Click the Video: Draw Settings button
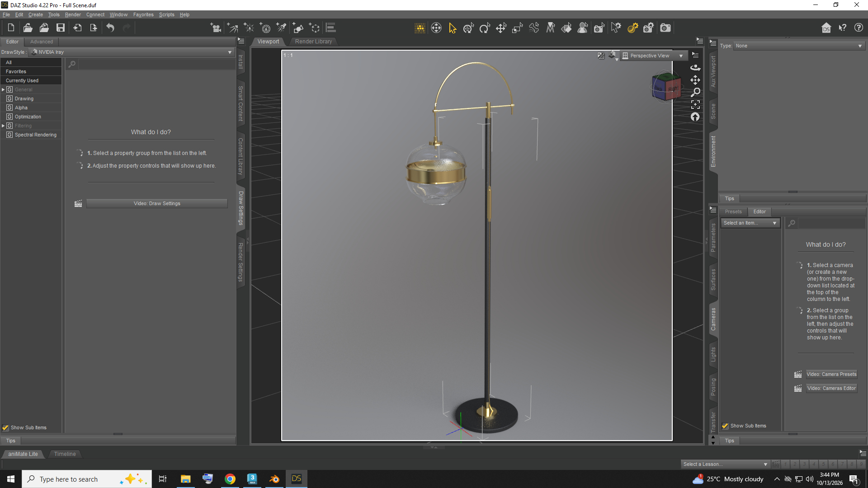The height and width of the screenshot is (488, 868). tap(157, 203)
